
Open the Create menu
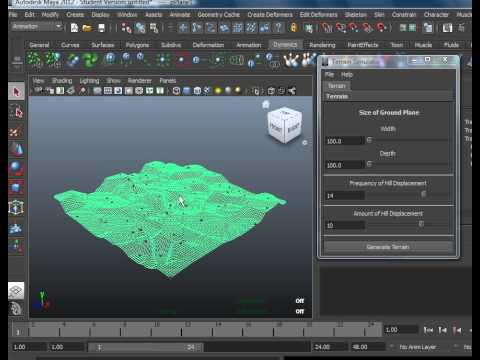click(x=75, y=15)
